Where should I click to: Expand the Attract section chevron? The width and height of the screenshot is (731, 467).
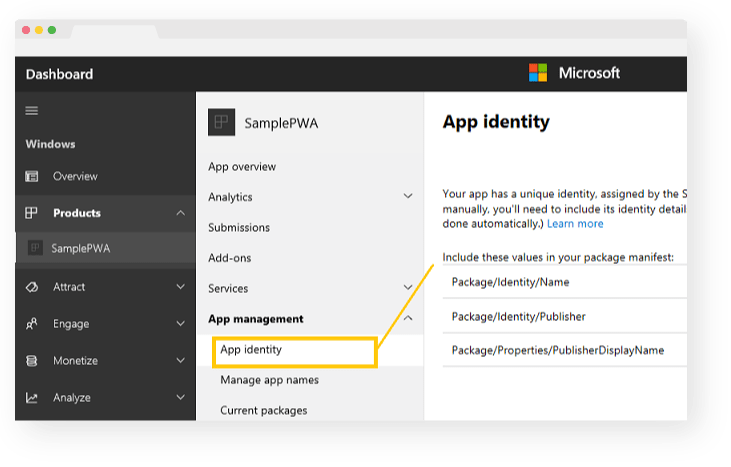click(x=180, y=287)
